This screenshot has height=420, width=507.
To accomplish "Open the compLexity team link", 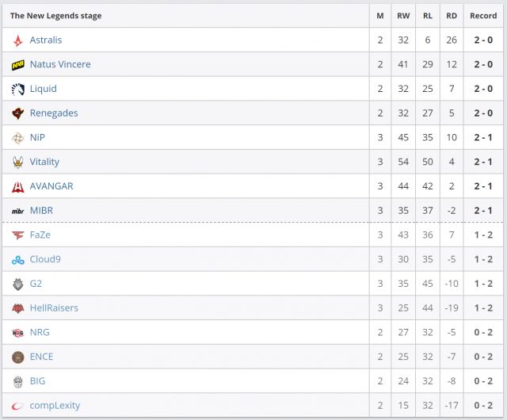I will click(55, 406).
